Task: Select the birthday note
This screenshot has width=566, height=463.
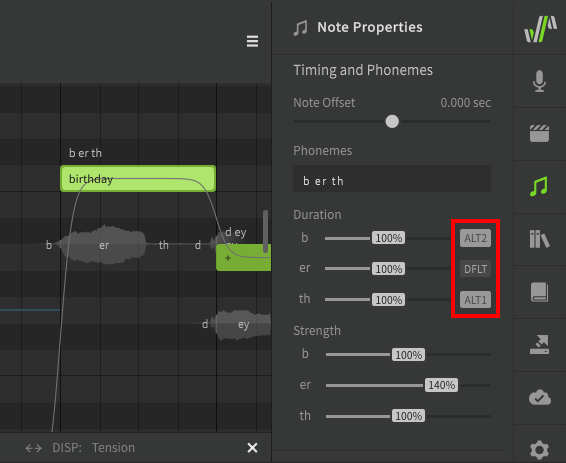Action: [x=138, y=178]
